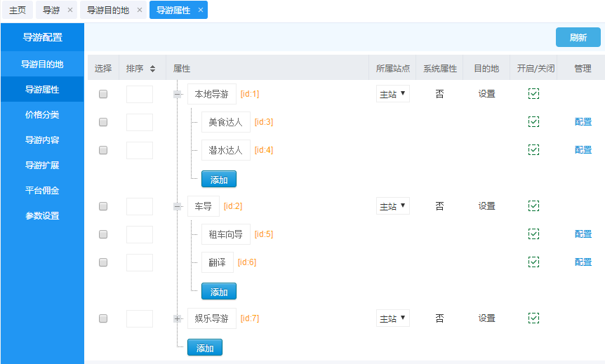Image resolution: width=605 pixels, height=364 pixels.
Task: Select the checkbox for 娱乐导游 row
Action: coord(103,318)
